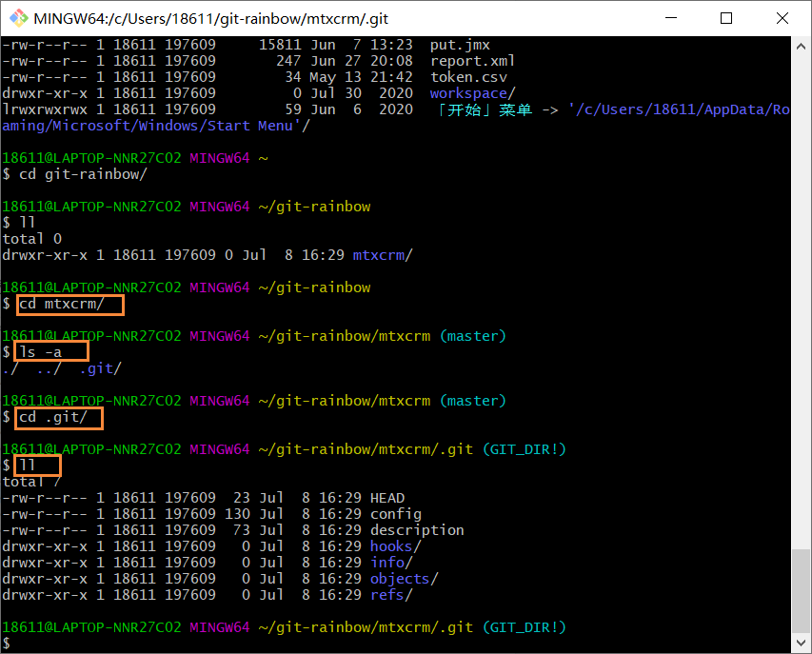The image size is (812, 654).
Task: Click the put.jmx file name
Action: 460,45
